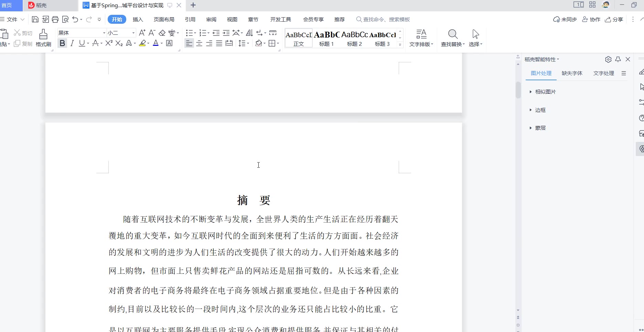Open the font name dropdown showing 黑体
This screenshot has width=644, height=332.
(x=104, y=33)
